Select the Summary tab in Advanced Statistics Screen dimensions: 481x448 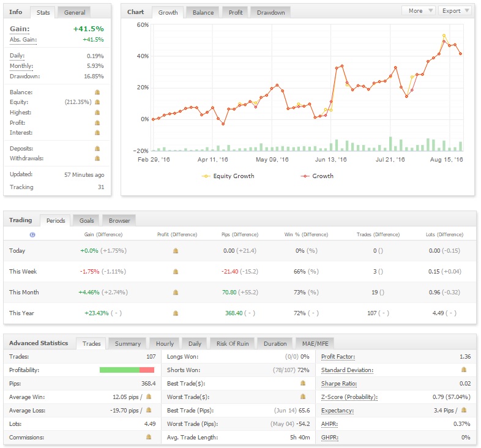click(x=128, y=344)
